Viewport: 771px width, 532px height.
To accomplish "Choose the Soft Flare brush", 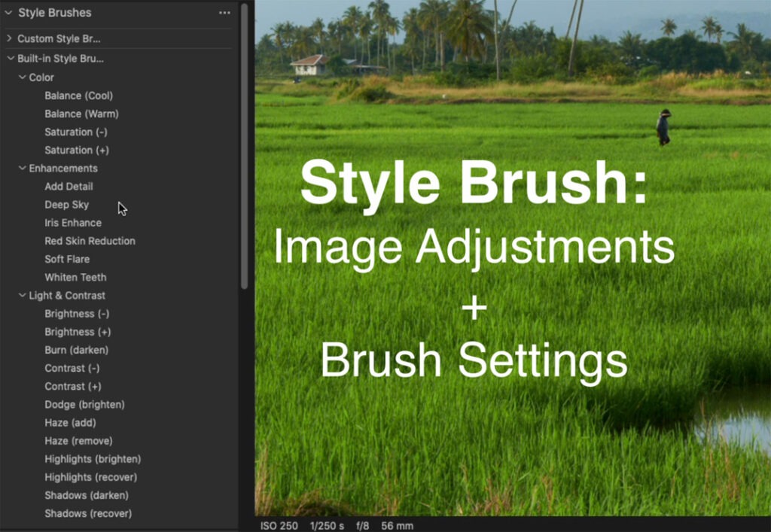I will pyautogui.click(x=66, y=259).
